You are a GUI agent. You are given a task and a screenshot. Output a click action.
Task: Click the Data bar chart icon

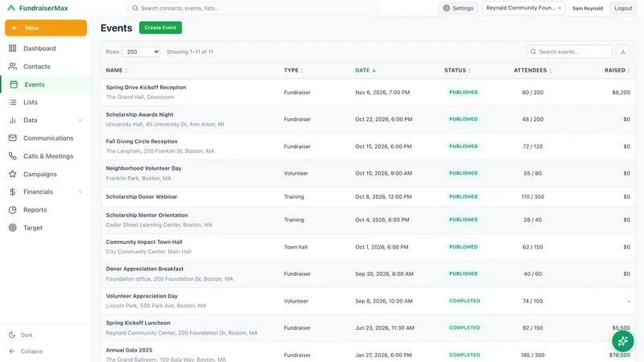tap(13, 120)
